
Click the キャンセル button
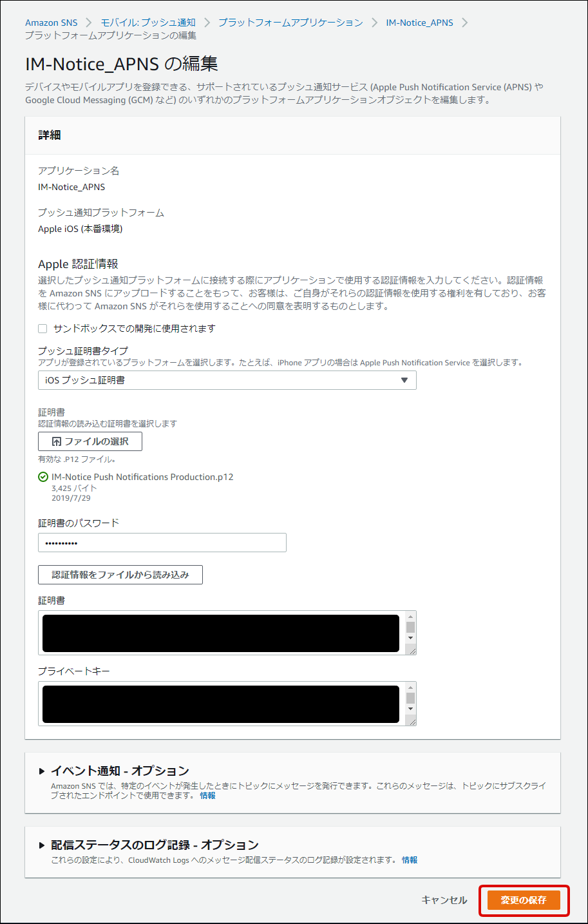[x=444, y=900]
